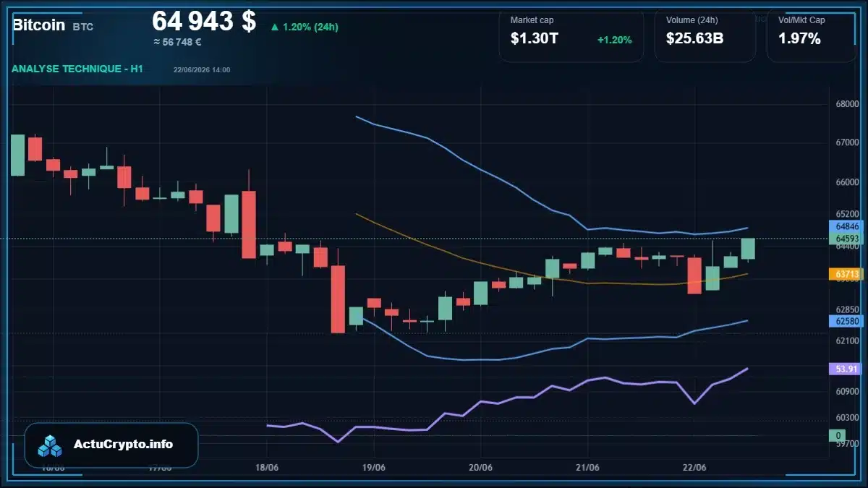This screenshot has width=868, height=488.
Task: Click the 67000 price axis label
Action: pyautogui.click(x=846, y=143)
